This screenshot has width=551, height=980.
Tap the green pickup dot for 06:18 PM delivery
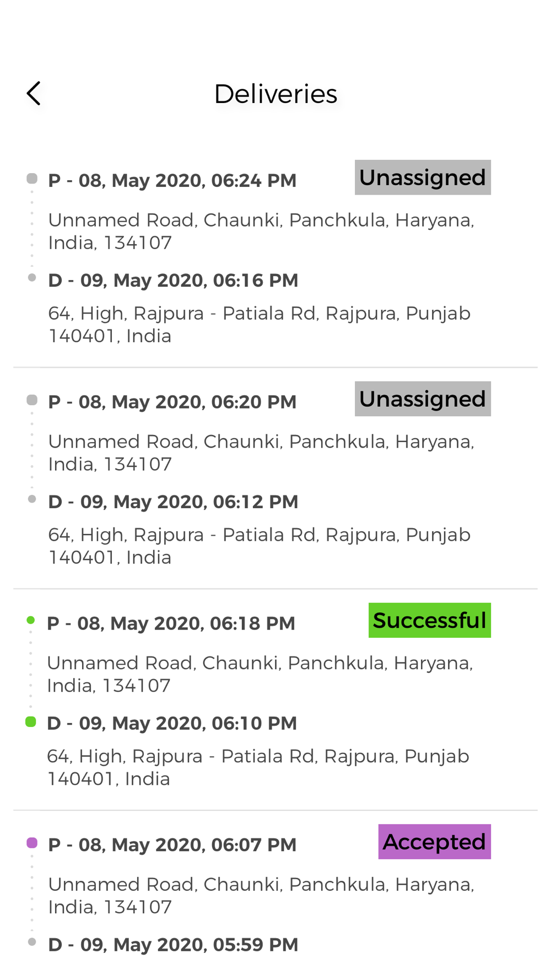pyautogui.click(x=31, y=621)
